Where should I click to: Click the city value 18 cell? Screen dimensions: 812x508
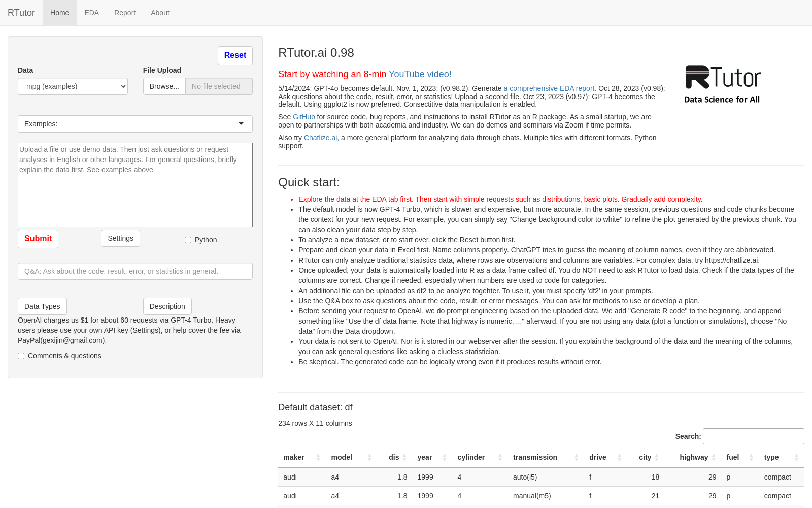tap(646, 477)
